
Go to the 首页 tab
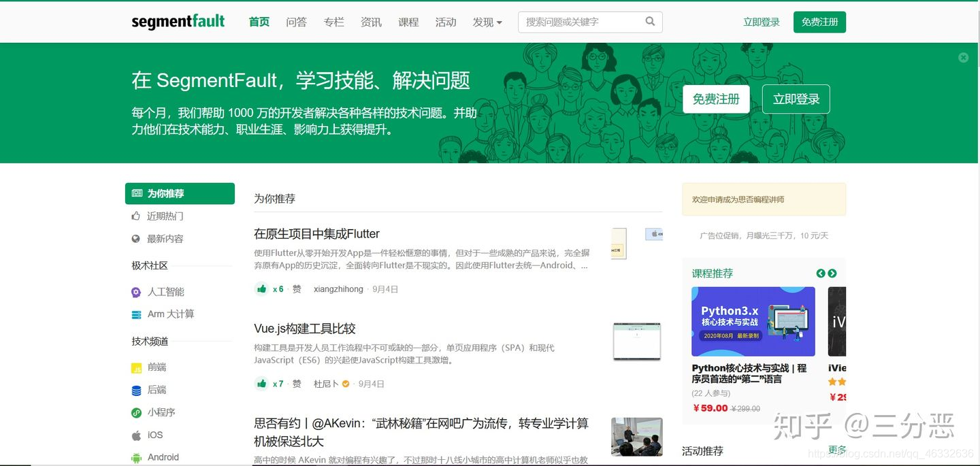click(x=259, y=22)
